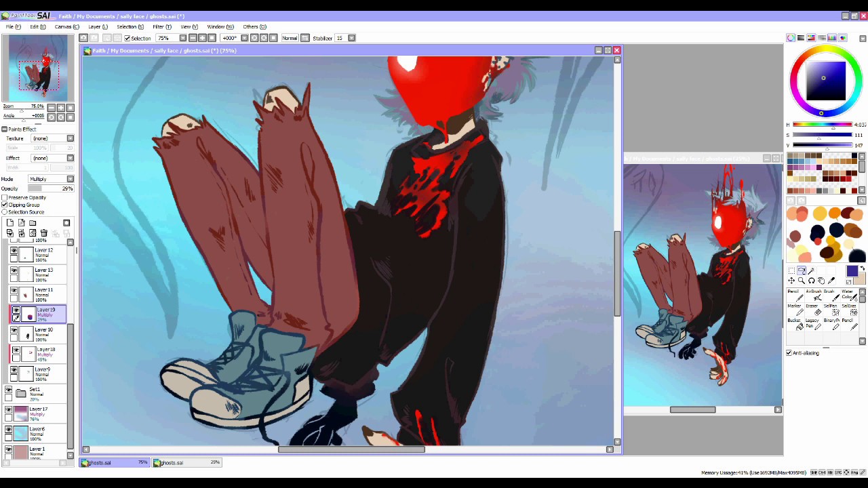
Task: Adjust the layer Opacity slider
Action: [52, 188]
